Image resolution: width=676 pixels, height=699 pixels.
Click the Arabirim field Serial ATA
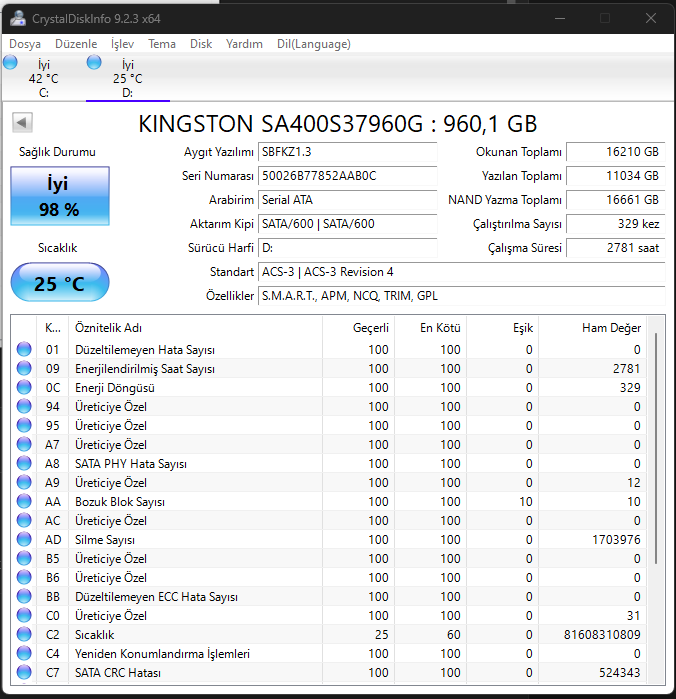point(347,200)
